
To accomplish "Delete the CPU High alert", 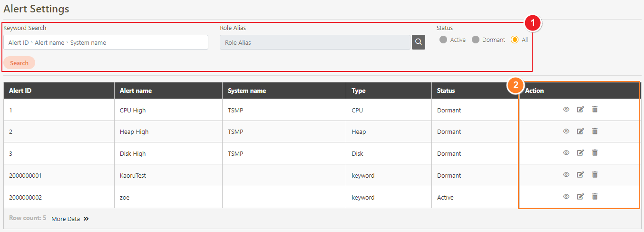I will pos(595,110).
